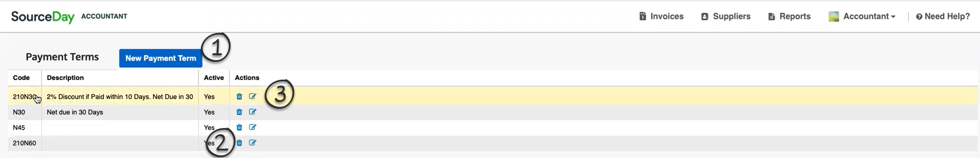
Task: Click trash icon for N30 row
Action: [239, 112]
